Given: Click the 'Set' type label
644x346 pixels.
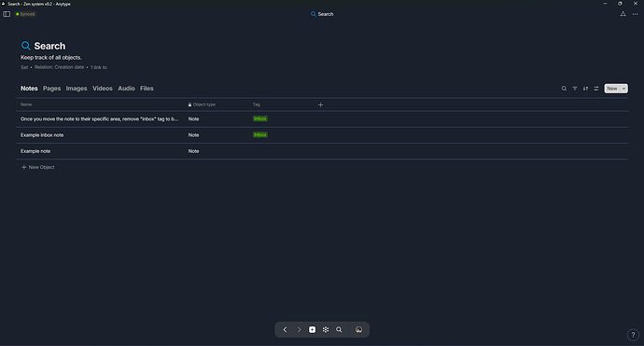Looking at the screenshot, I should (x=24, y=67).
